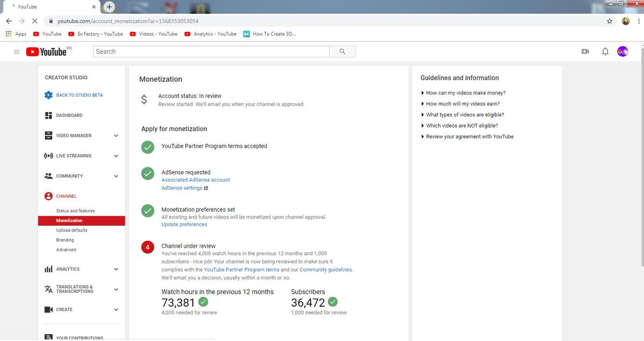Open the Ex Factory - YouTube bookmark
This screenshot has height=341, width=644.
point(96,34)
